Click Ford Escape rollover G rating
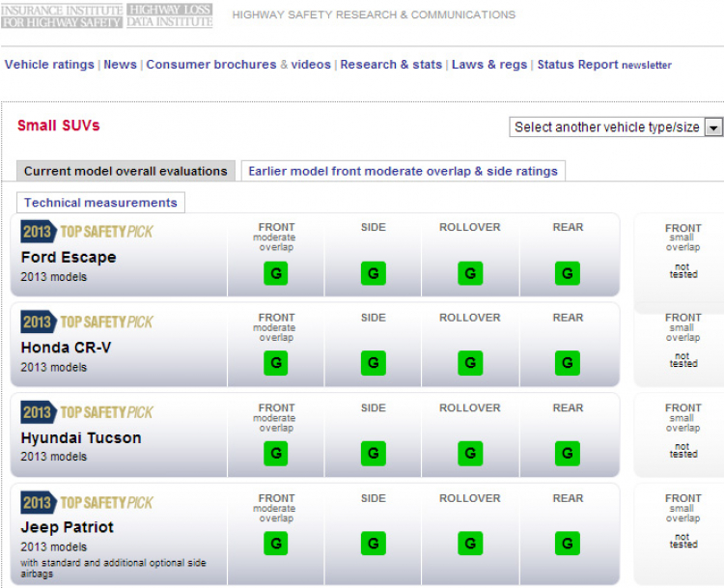The image size is (724, 588). click(470, 273)
